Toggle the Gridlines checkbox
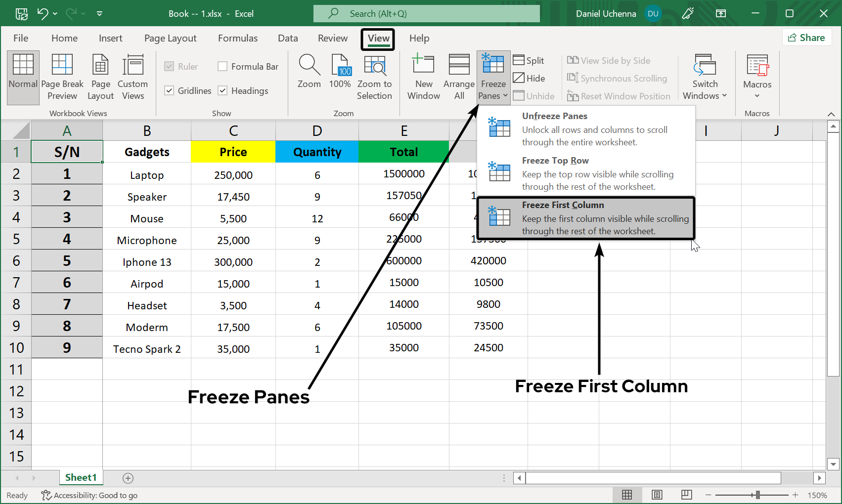The width and height of the screenshot is (842, 504). pyautogui.click(x=170, y=90)
